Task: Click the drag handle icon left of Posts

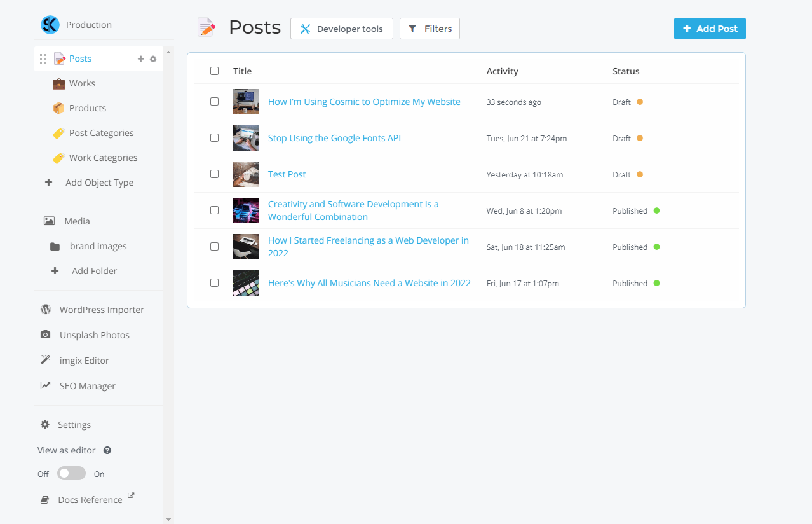Action: (x=43, y=59)
